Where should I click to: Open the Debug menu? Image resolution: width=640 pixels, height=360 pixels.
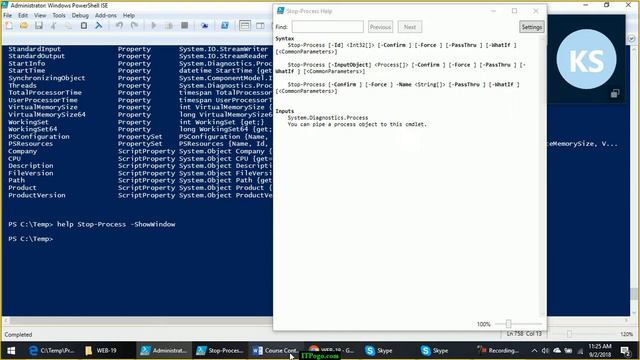click(x=80, y=15)
